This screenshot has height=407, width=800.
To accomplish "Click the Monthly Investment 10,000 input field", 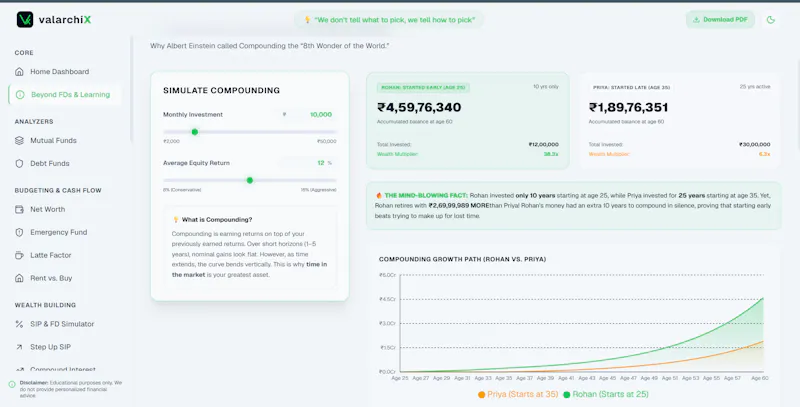I will click(309, 115).
